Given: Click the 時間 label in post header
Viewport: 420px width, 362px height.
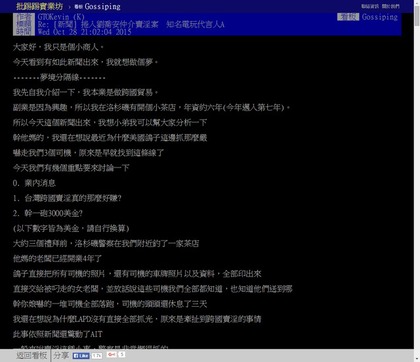Looking at the screenshot, I should point(24,31).
